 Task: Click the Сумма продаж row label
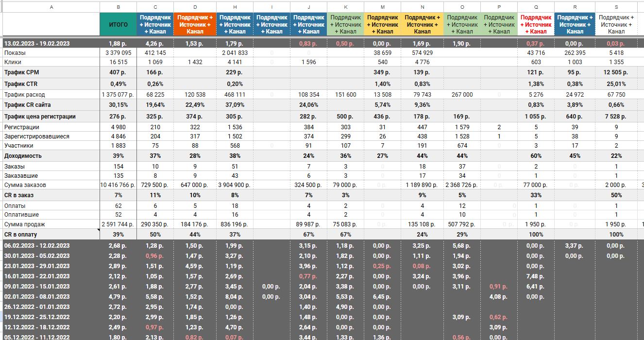(25, 224)
